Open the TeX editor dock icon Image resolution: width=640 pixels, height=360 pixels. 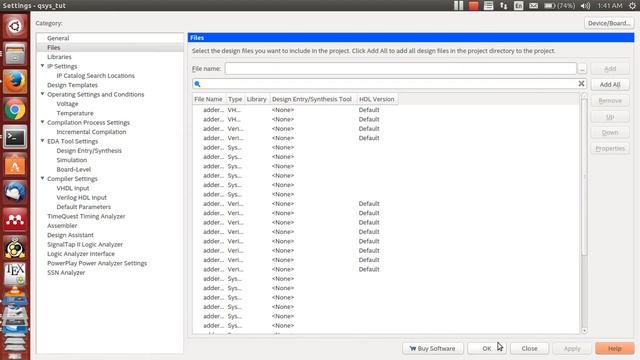15,273
